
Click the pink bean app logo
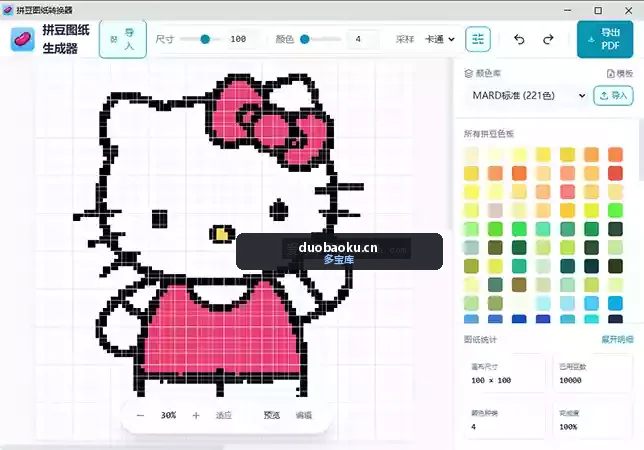click(23, 39)
